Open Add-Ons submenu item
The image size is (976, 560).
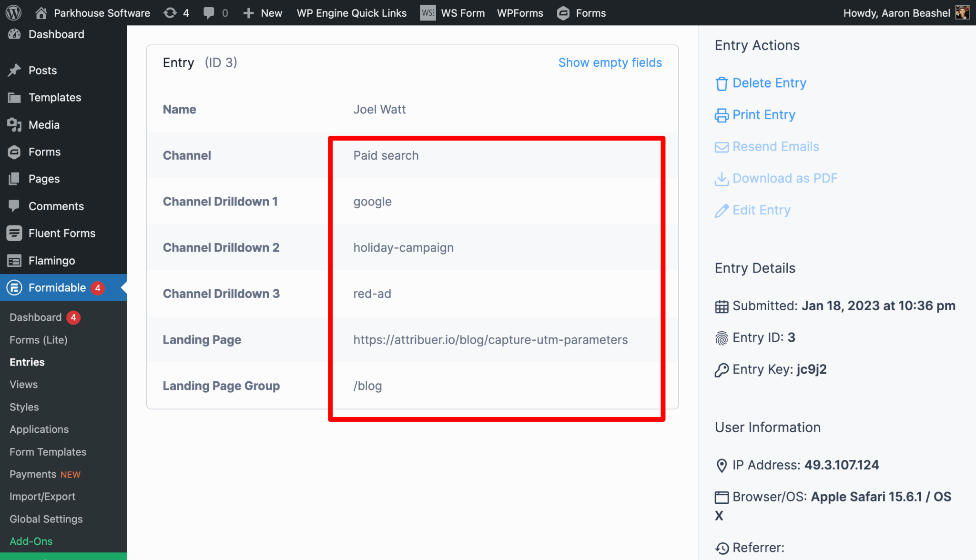point(31,541)
